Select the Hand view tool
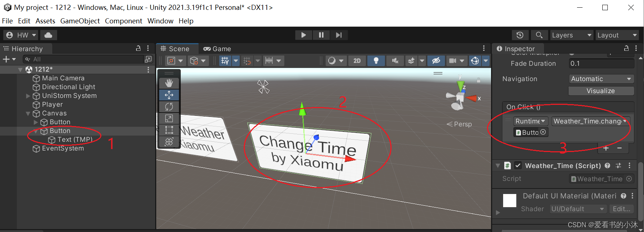 point(169,83)
